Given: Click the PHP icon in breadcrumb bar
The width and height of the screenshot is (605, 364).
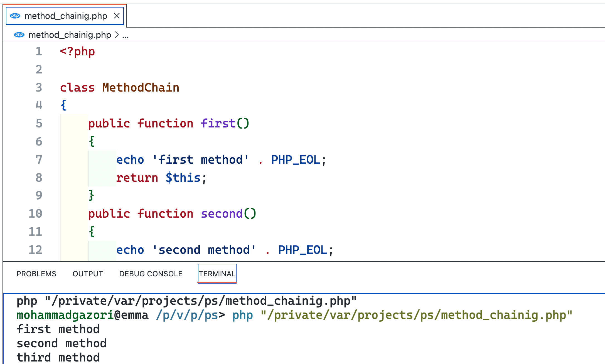Looking at the screenshot, I should (x=19, y=35).
